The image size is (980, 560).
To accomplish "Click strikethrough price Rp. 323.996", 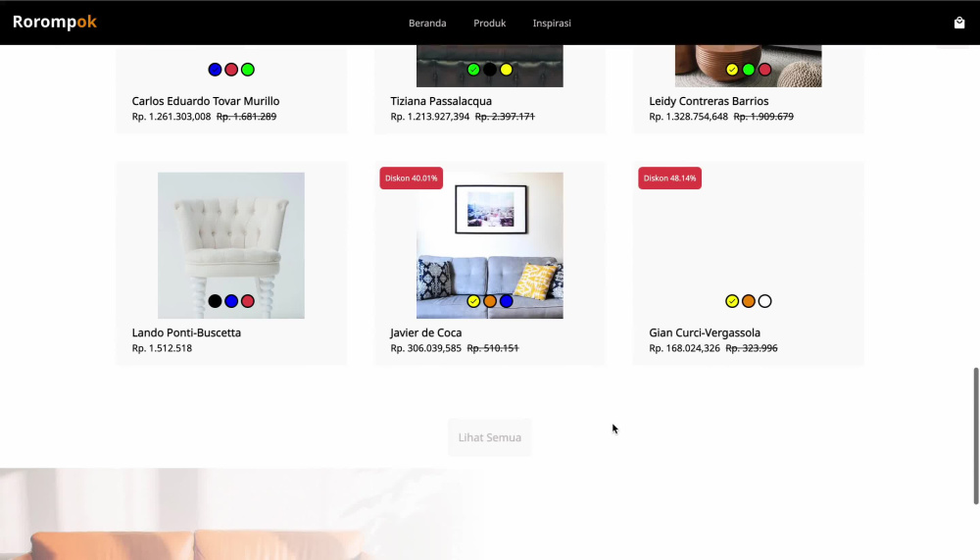I will click(x=752, y=348).
